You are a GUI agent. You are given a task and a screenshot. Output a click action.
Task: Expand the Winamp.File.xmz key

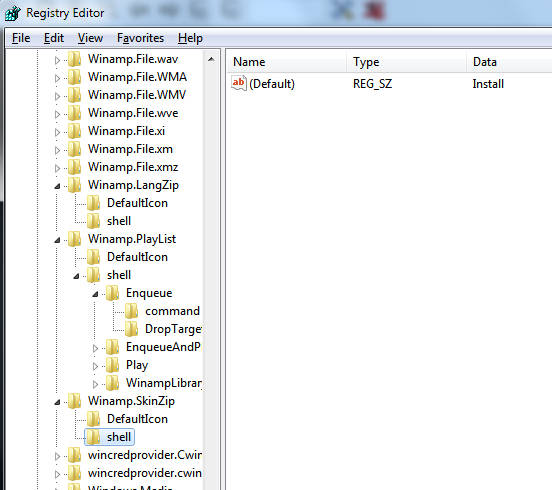[57, 168]
